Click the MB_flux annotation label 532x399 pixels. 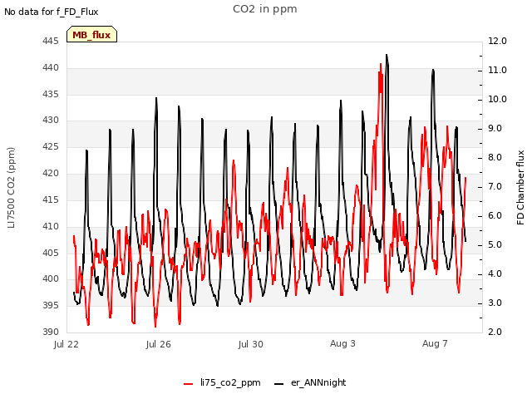91,35
